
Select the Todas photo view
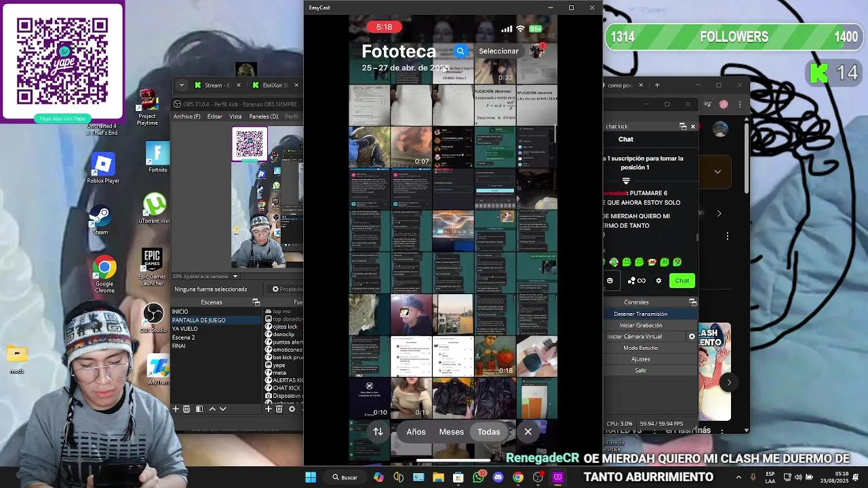click(x=488, y=432)
